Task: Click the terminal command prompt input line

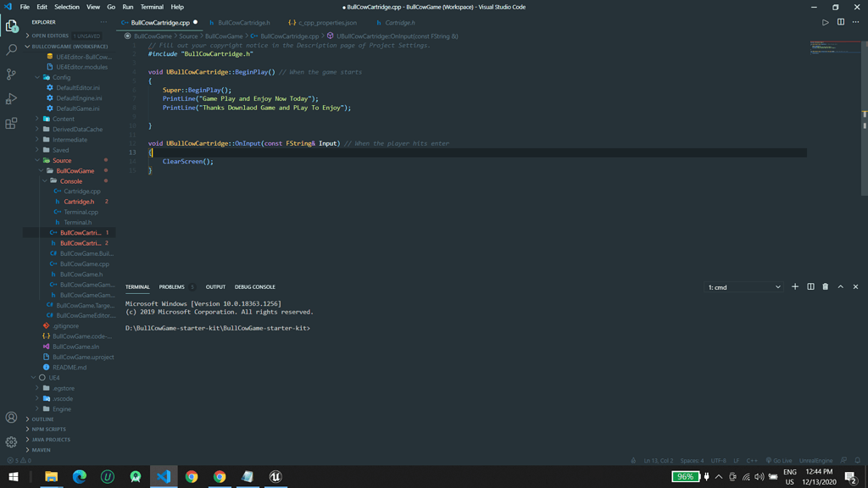Action: pos(218,329)
